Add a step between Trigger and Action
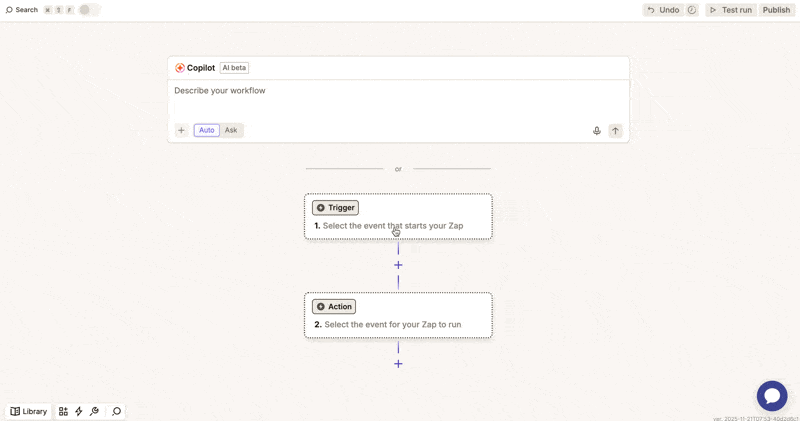The height and width of the screenshot is (421, 800). (398, 265)
